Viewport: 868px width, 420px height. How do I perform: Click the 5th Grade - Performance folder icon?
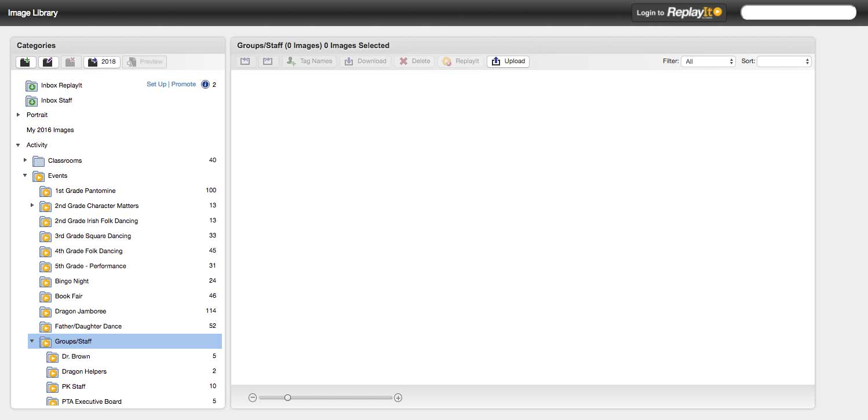pyautogui.click(x=46, y=266)
